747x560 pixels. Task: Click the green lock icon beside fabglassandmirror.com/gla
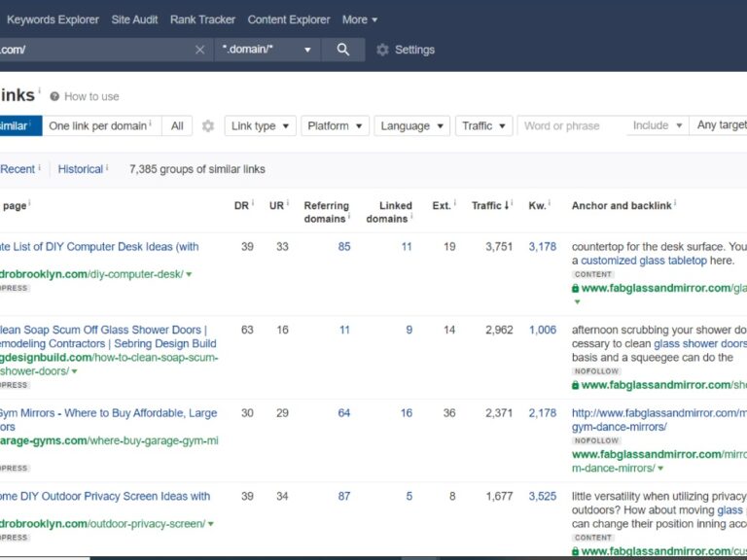[x=575, y=288]
